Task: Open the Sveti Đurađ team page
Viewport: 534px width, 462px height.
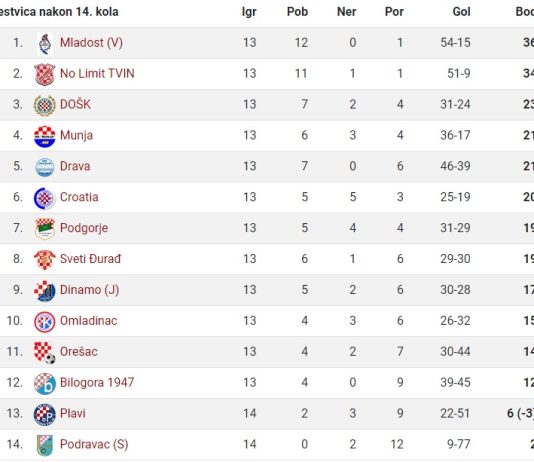Action: 90,259
